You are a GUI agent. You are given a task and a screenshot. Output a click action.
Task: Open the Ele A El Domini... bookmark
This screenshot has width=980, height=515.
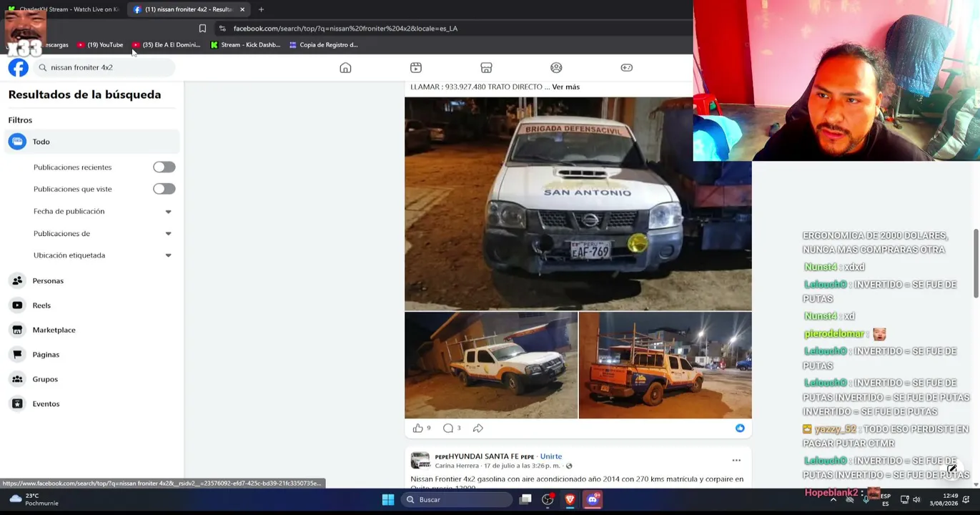[x=166, y=44]
